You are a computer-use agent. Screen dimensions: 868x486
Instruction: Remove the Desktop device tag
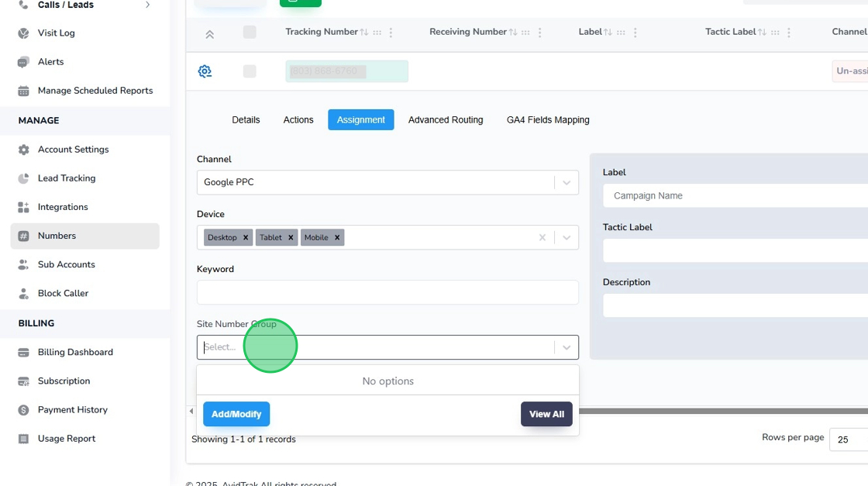[246, 237]
